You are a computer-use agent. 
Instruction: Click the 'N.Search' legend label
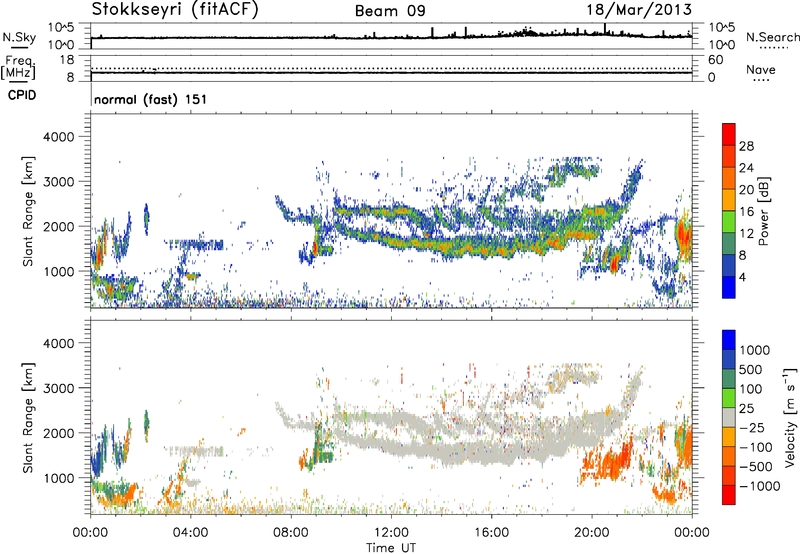coord(772,37)
